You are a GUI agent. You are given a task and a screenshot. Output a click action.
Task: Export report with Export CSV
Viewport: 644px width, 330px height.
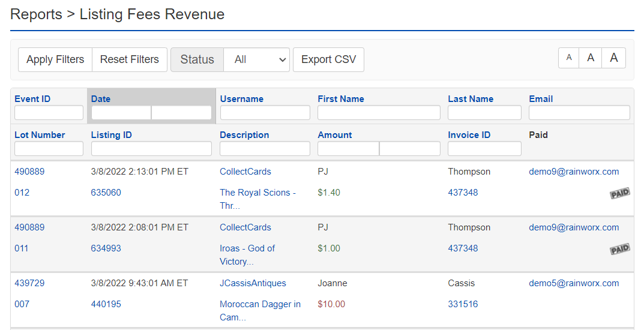pyautogui.click(x=328, y=59)
